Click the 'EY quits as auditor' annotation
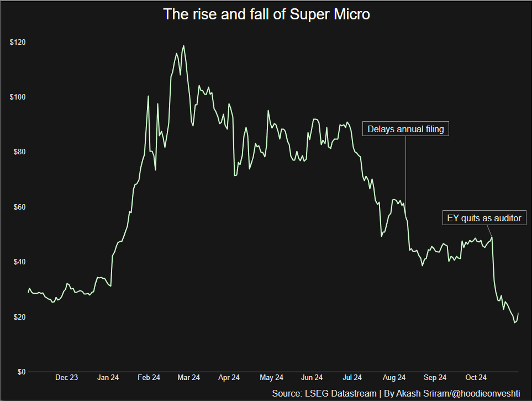This screenshot has height=401, width=532. (x=484, y=218)
